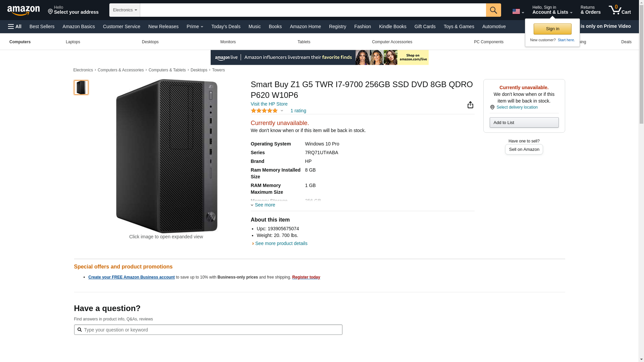644x362 pixels.
Task: Open the Electronics search category dropdown
Action: 125,10
